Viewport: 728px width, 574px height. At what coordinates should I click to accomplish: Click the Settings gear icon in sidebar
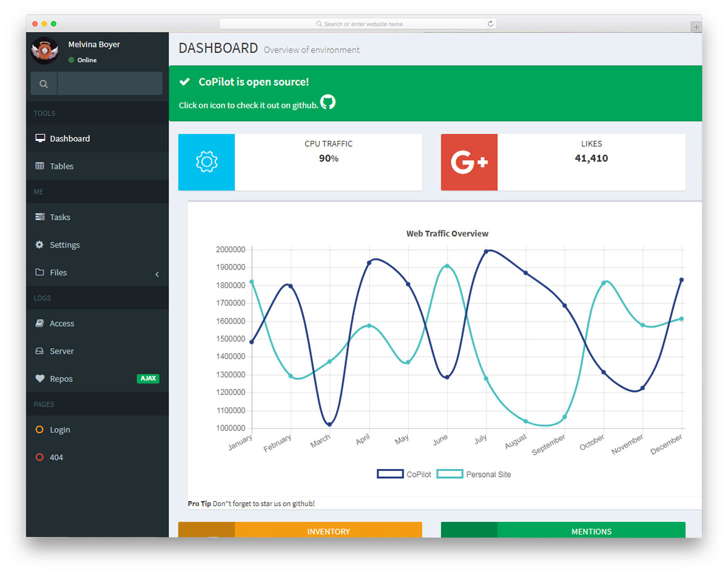coord(40,245)
